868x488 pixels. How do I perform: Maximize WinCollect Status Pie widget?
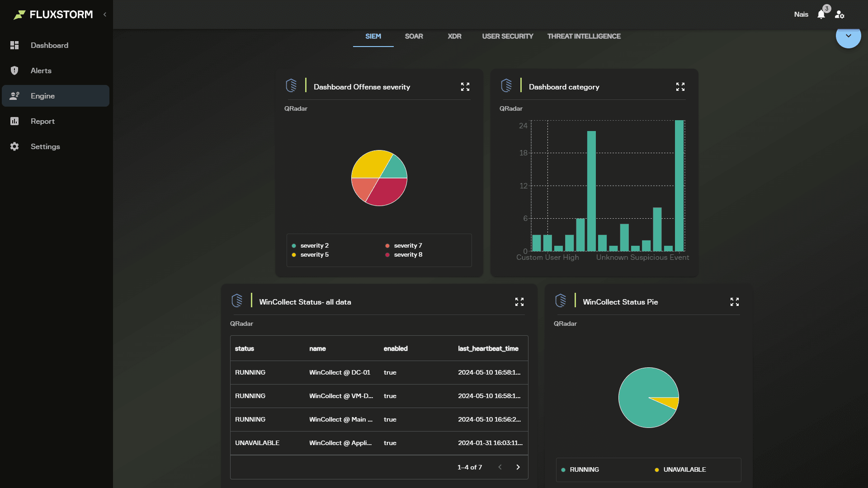[x=735, y=302]
